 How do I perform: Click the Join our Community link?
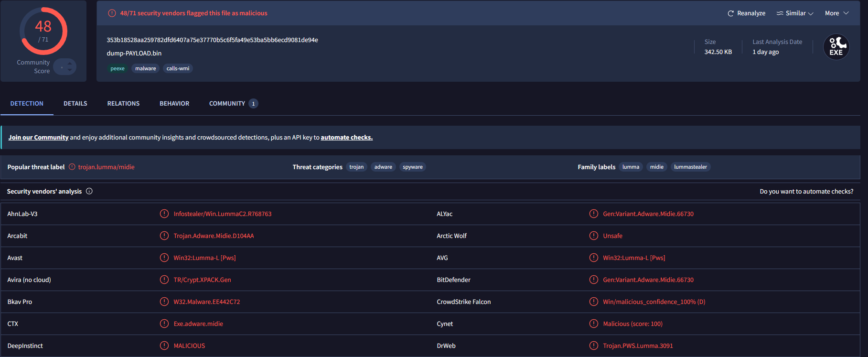click(38, 137)
